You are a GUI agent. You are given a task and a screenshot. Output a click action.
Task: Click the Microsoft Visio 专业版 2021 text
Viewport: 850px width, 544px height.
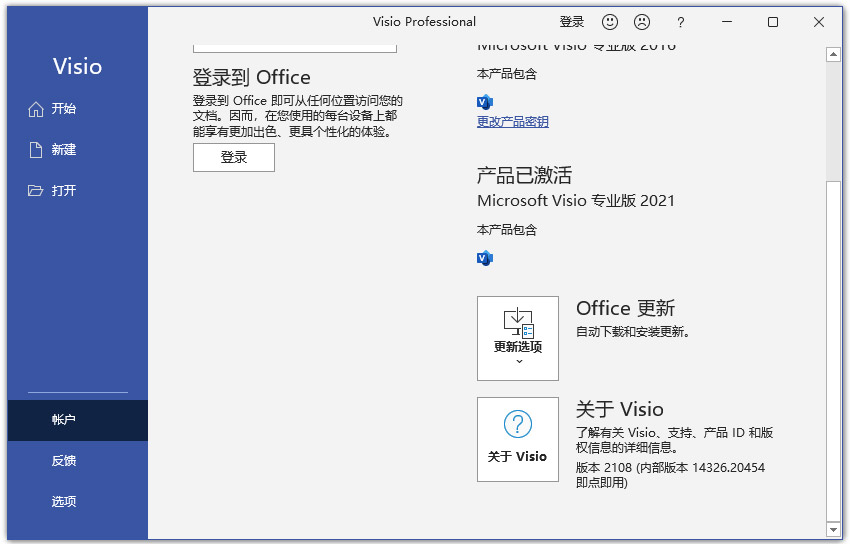[x=576, y=201]
